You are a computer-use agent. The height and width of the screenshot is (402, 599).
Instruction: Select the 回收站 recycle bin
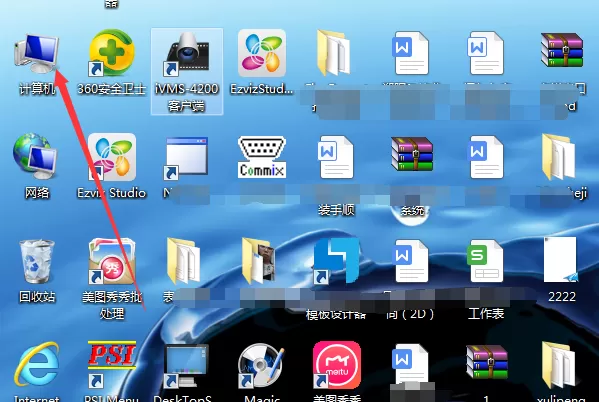[x=37, y=261]
